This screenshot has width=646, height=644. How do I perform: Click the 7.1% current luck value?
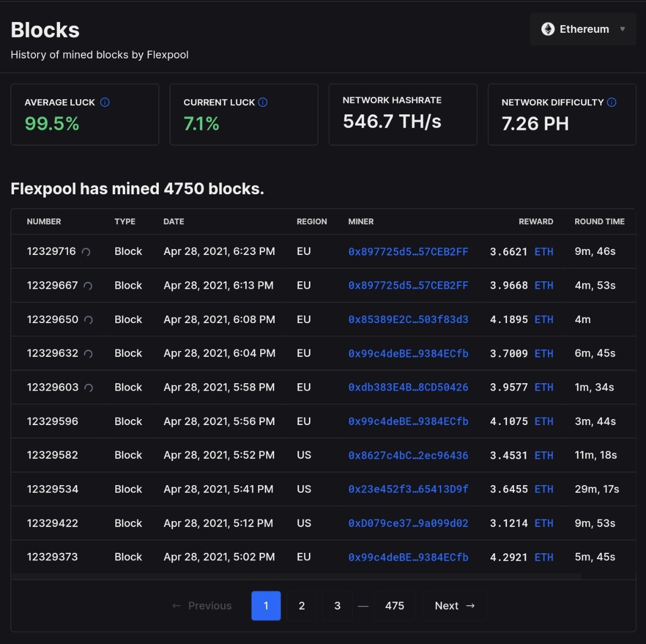pyautogui.click(x=201, y=124)
